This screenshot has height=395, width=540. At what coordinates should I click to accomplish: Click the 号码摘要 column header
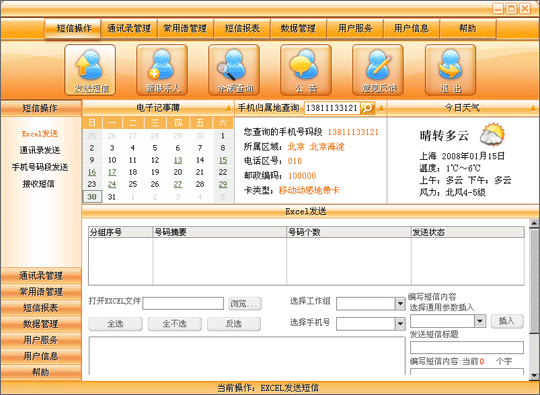pyautogui.click(x=220, y=232)
